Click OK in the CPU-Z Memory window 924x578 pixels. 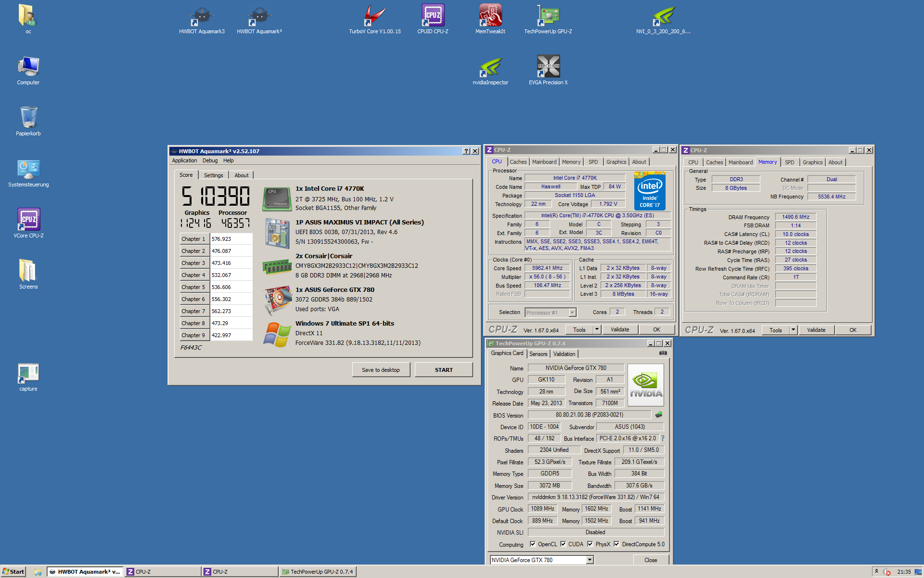click(x=853, y=330)
